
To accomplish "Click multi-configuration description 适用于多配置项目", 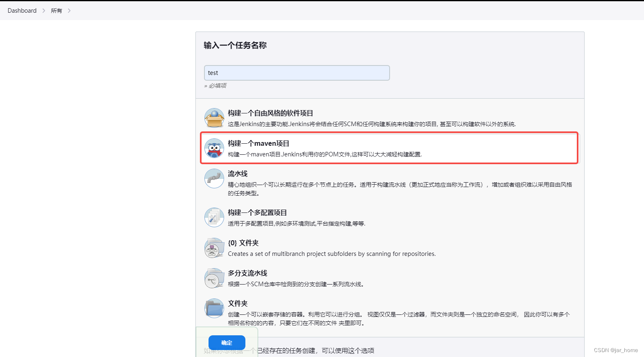I will click(x=297, y=224).
